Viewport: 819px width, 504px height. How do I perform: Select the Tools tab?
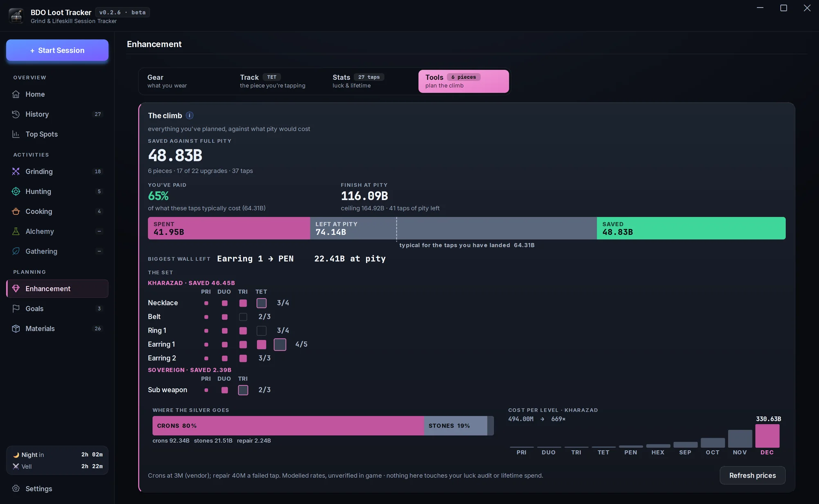[464, 81]
